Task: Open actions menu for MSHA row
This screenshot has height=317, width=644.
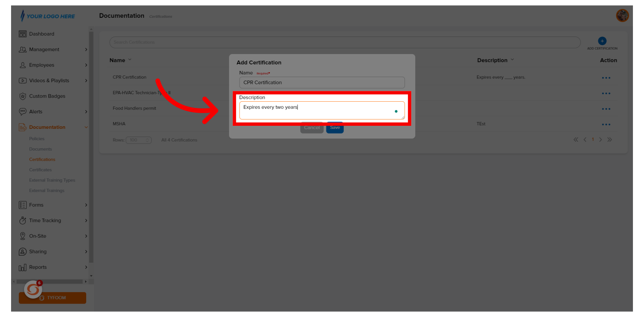Action: click(x=606, y=124)
